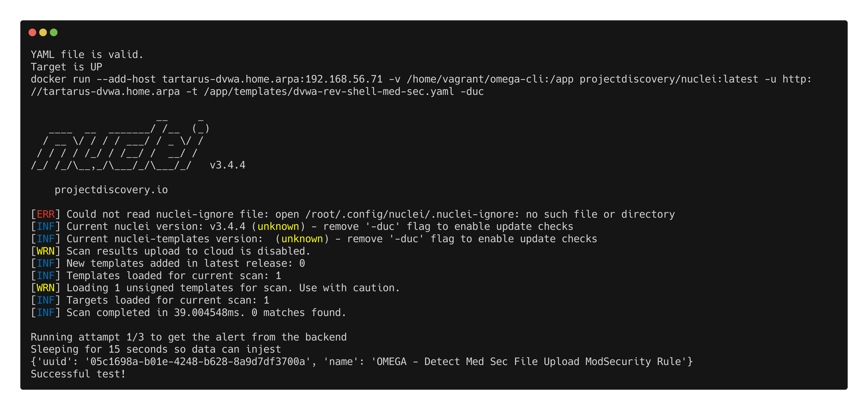Click the WRN tag for unsigned templates
Image resolution: width=868 pixels, height=410 pixels.
coord(46,288)
